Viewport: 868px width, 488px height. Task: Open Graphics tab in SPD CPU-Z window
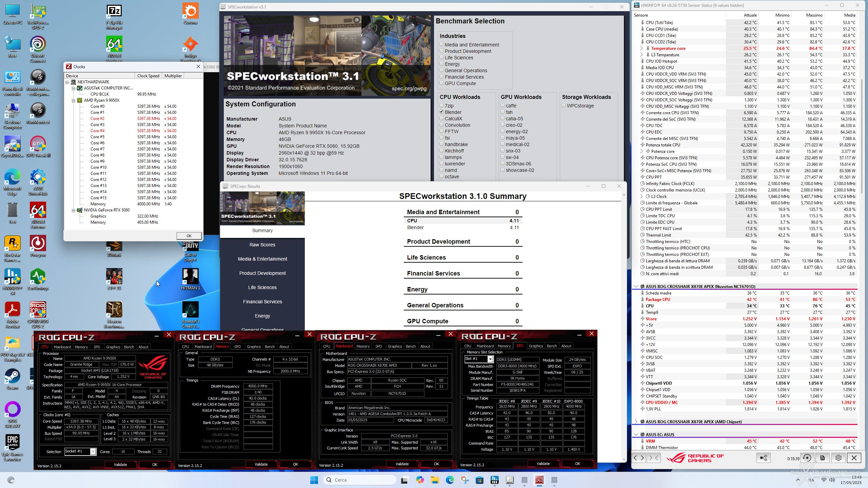point(536,346)
